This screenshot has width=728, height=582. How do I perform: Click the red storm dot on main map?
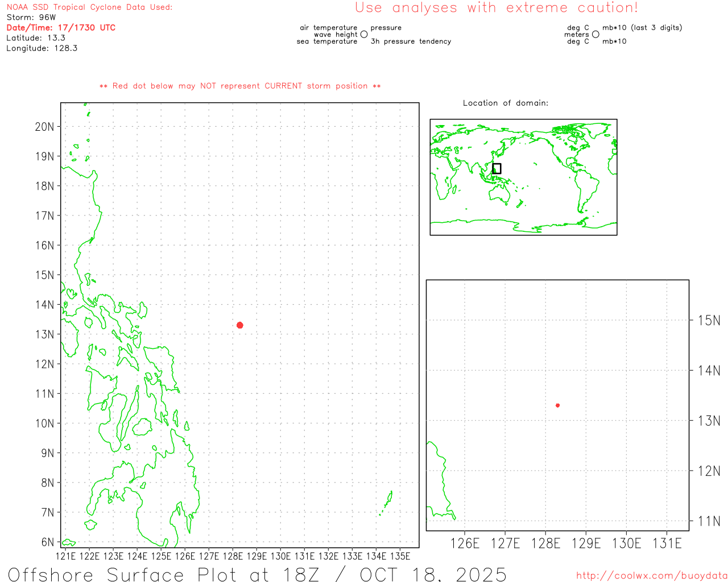(239, 325)
